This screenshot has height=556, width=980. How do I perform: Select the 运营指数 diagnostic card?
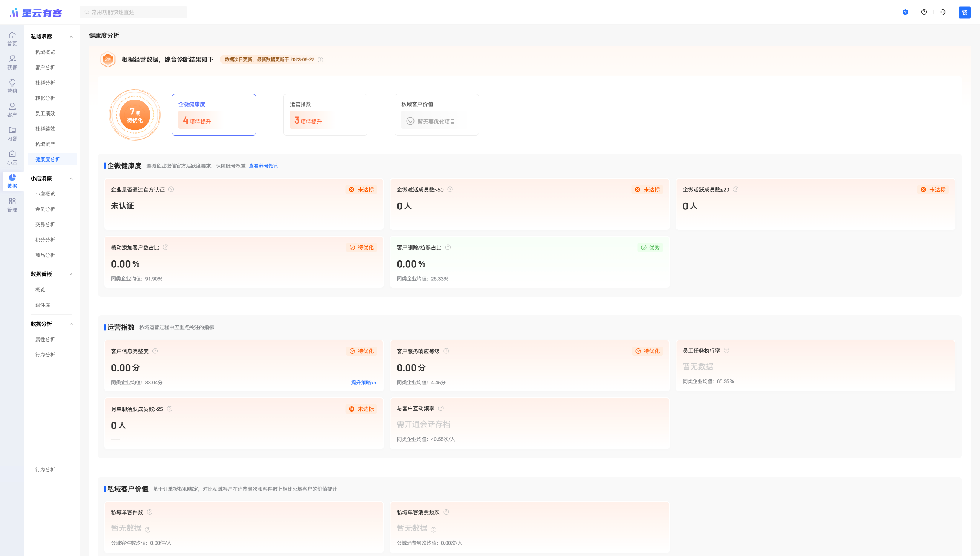325,114
